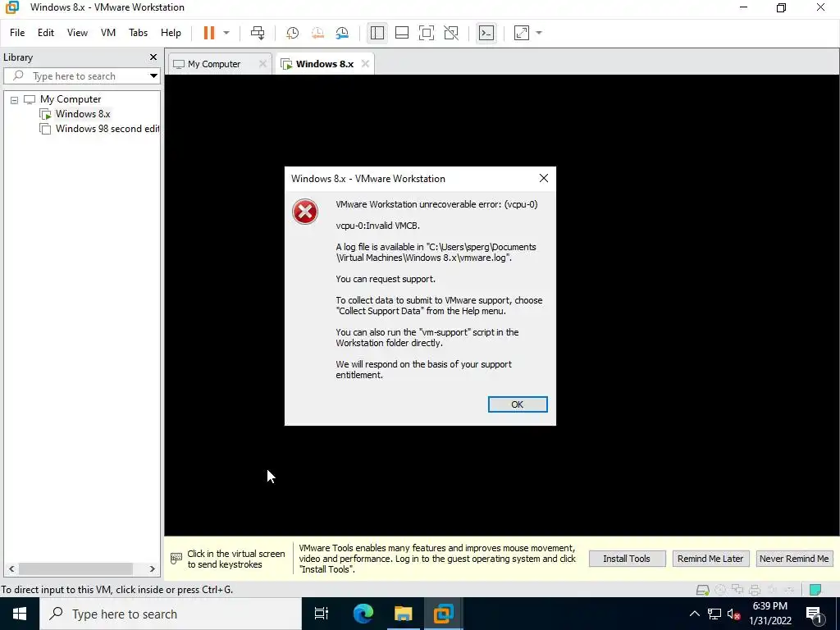Open the Windows Start menu
This screenshot has width=840, height=630.
point(20,614)
